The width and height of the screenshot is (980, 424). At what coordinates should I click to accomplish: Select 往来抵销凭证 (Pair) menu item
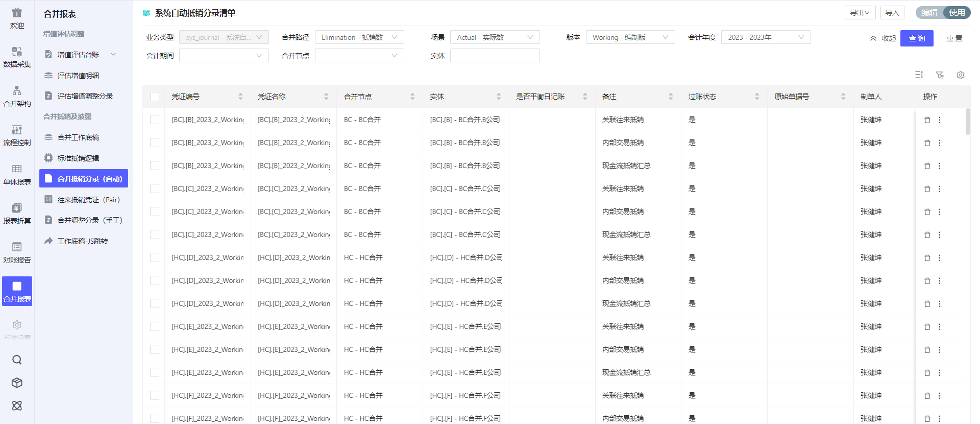[88, 200]
